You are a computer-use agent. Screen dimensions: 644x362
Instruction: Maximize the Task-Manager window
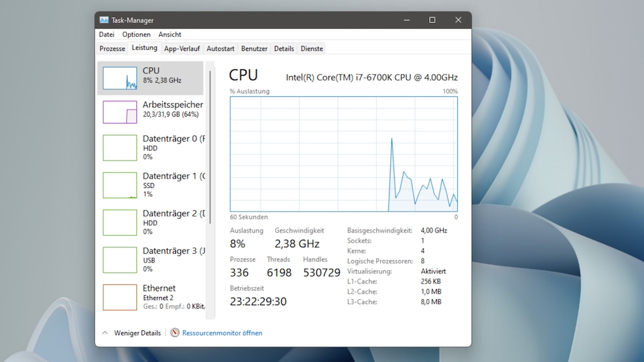[432, 20]
